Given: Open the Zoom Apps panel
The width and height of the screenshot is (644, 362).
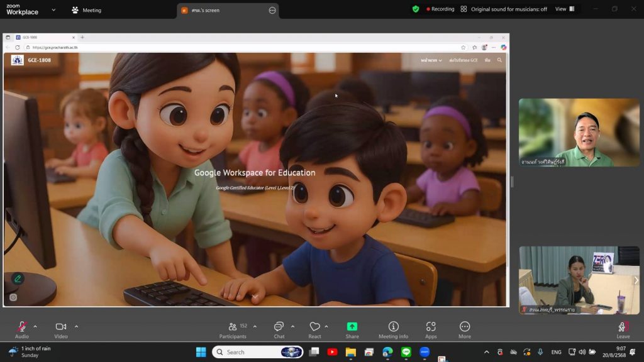Looking at the screenshot, I should pyautogui.click(x=431, y=329).
